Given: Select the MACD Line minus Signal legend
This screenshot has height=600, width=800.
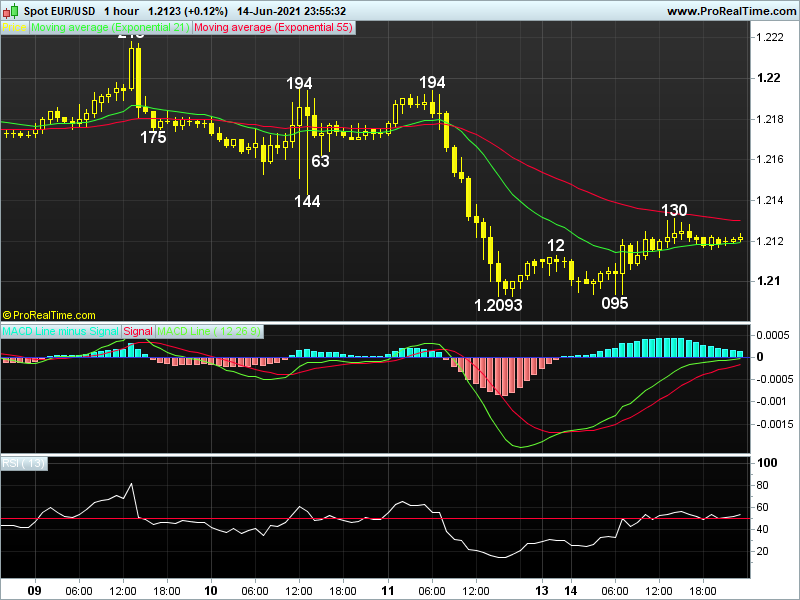Looking at the screenshot, I should pyautogui.click(x=60, y=331).
